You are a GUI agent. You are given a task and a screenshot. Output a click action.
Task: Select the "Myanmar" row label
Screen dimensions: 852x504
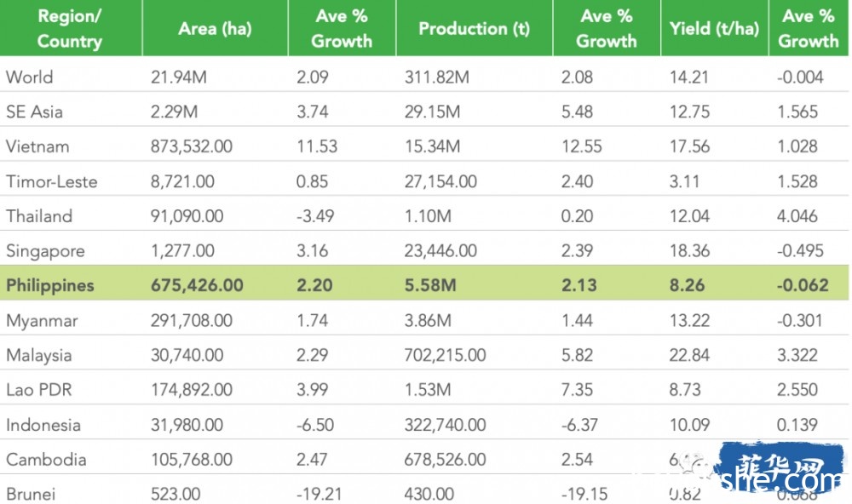pyautogui.click(x=42, y=320)
